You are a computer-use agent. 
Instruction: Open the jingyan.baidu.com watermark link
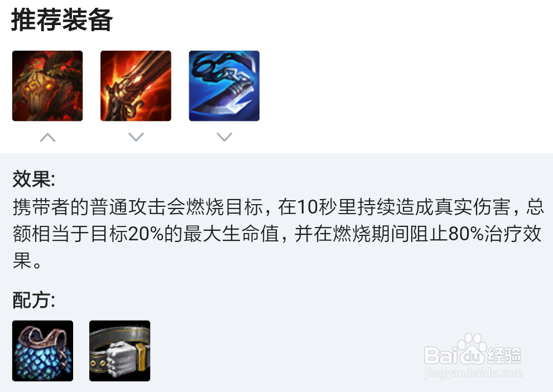[473, 372]
